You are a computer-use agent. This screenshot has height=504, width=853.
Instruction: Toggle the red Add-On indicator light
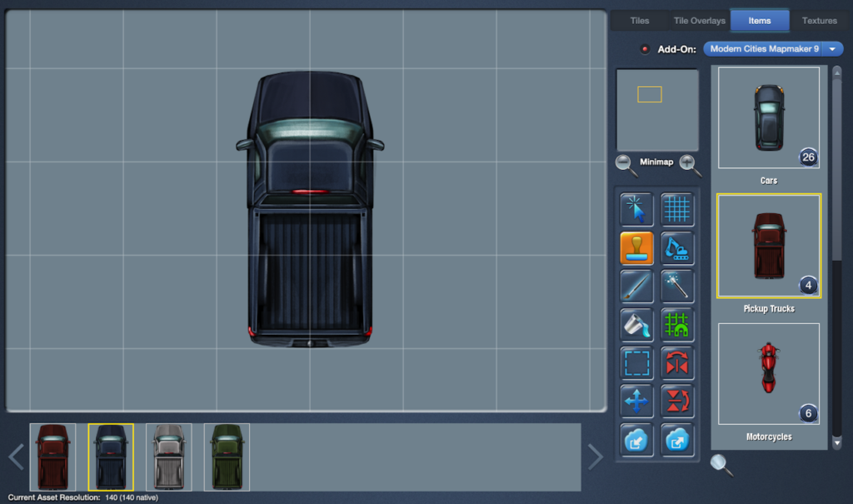coord(645,49)
